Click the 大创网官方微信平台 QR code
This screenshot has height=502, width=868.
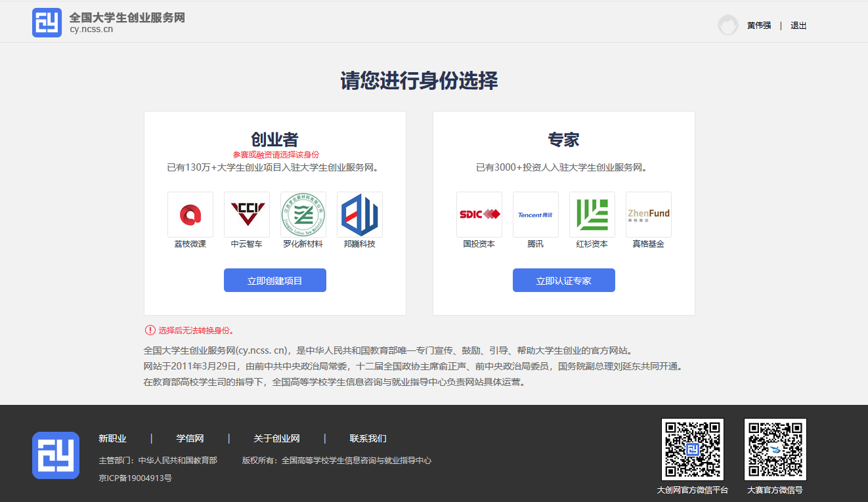(x=693, y=450)
